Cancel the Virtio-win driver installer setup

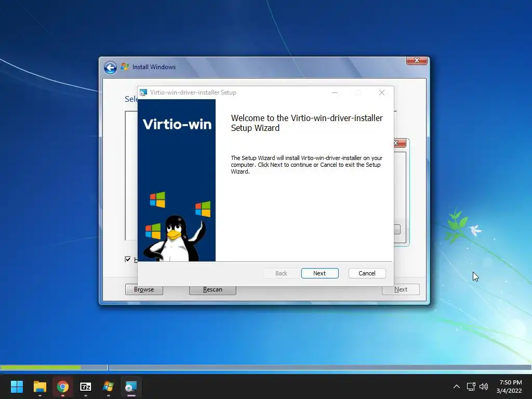coord(367,273)
